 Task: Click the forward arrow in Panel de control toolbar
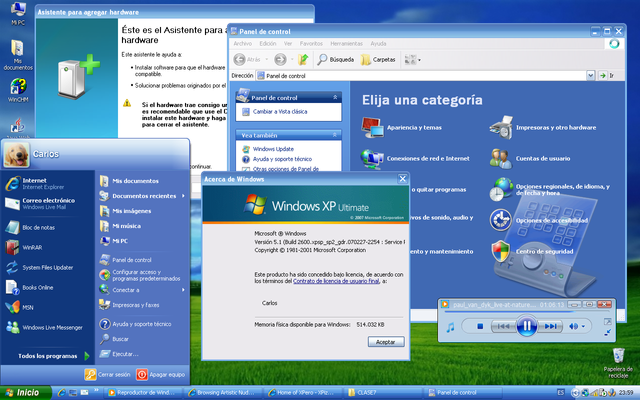coord(280,60)
